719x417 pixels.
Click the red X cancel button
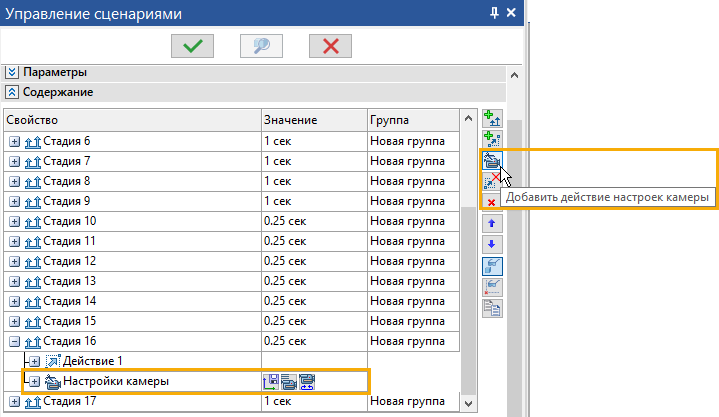click(331, 46)
